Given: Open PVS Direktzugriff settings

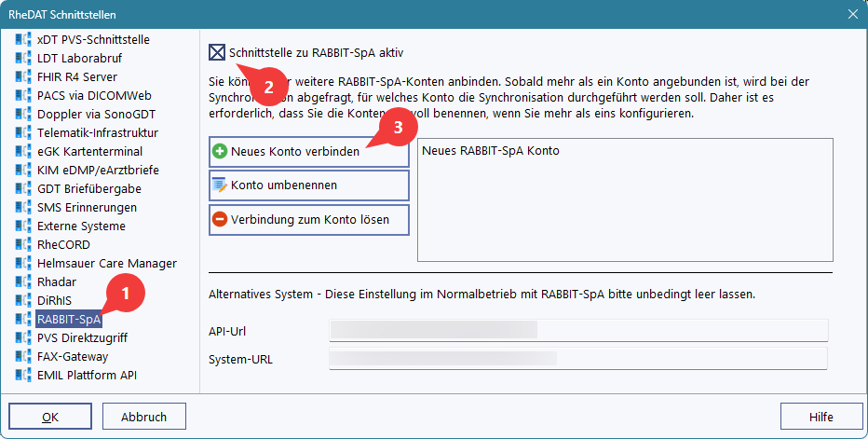Looking at the screenshot, I should pyautogui.click(x=82, y=337).
